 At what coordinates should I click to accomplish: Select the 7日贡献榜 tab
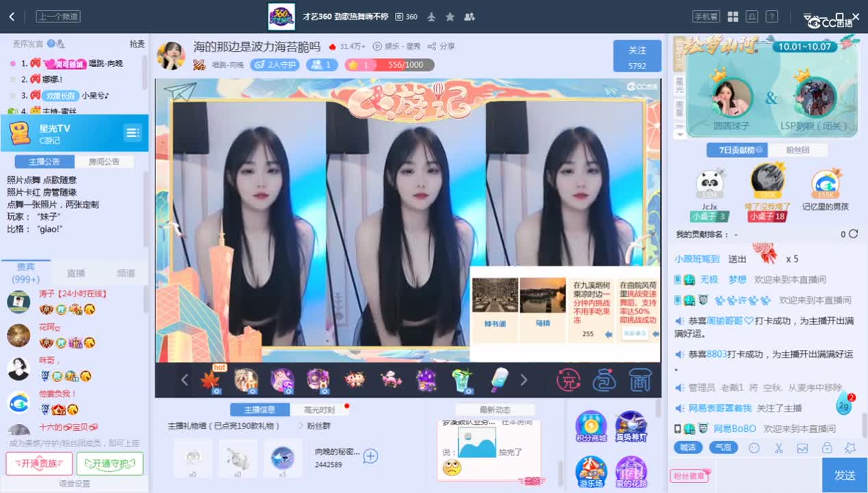(x=737, y=151)
